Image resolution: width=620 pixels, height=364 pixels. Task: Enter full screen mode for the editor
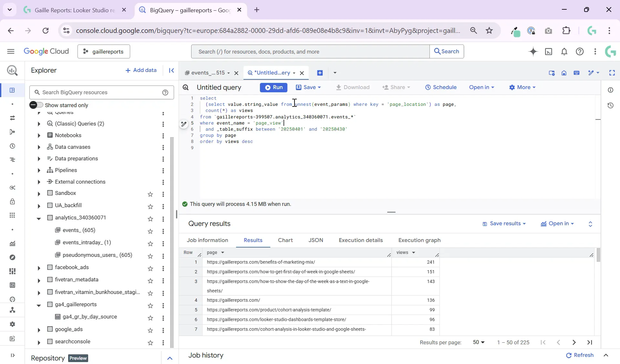(x=612, y=73)
